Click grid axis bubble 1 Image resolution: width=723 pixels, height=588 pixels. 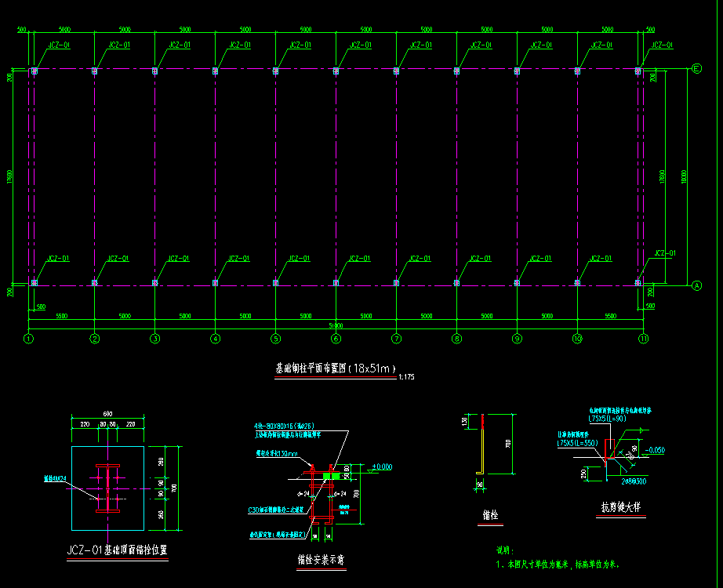pos(28,339)
